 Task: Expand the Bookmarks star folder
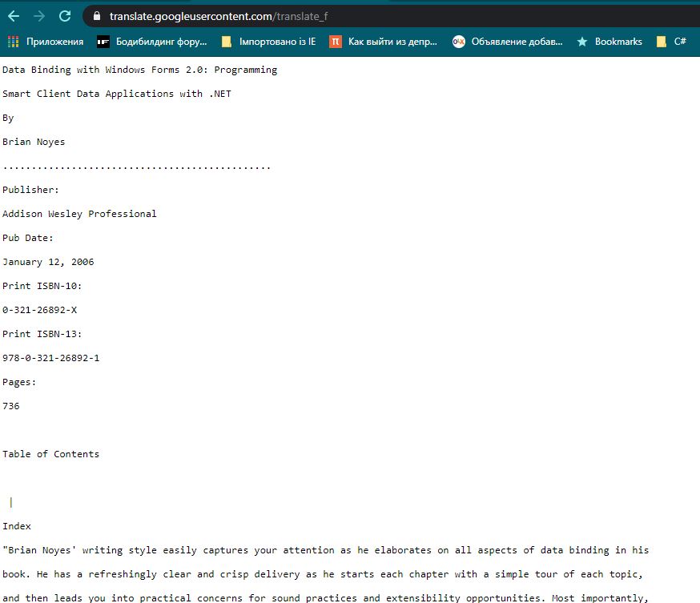click(x=609, y=42)
